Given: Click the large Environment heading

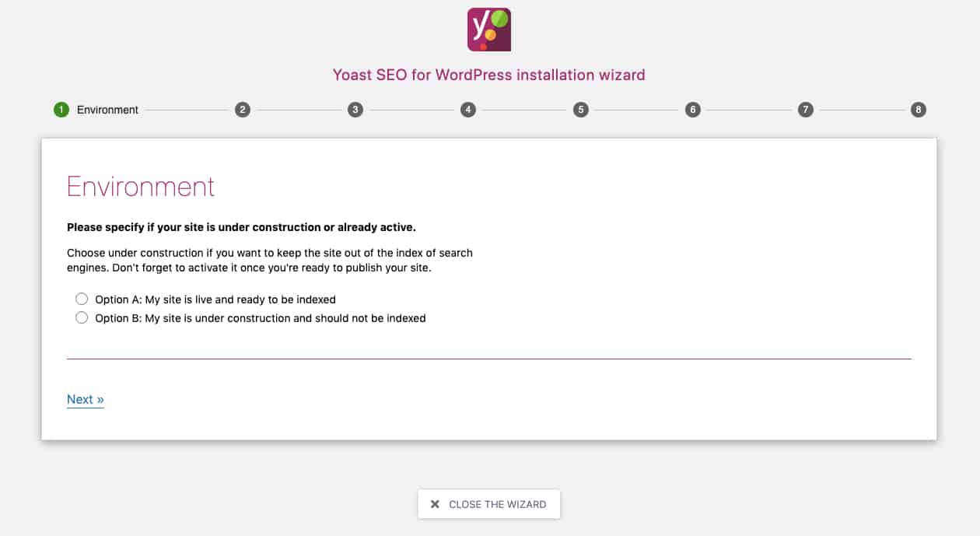Looking at the screenshot, I should (x=141, y=187).
